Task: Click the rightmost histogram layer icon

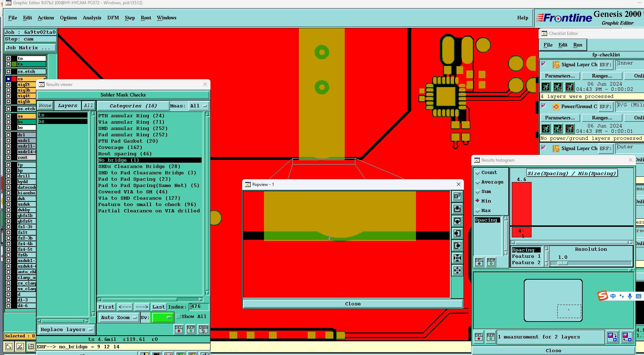Action: coord(627,337)
